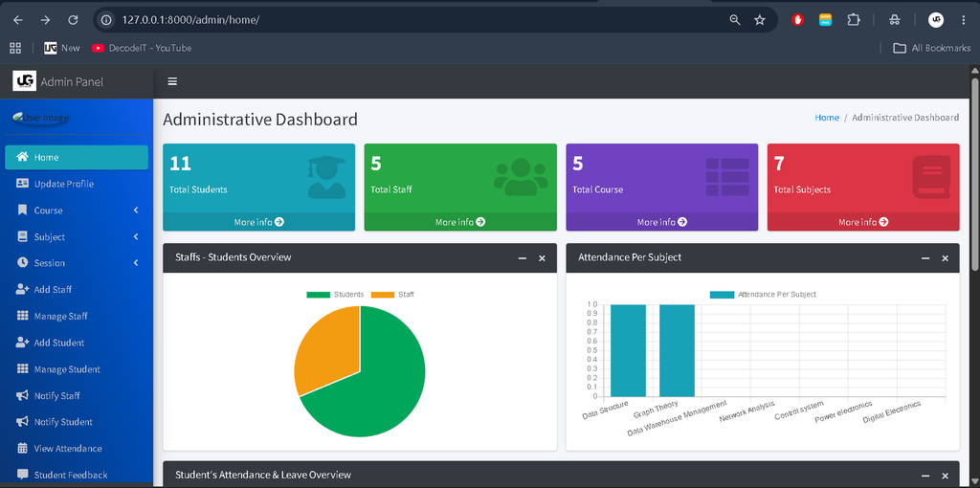
Task: Expand the Session submenu chevron
Action: tap(136, 262)
